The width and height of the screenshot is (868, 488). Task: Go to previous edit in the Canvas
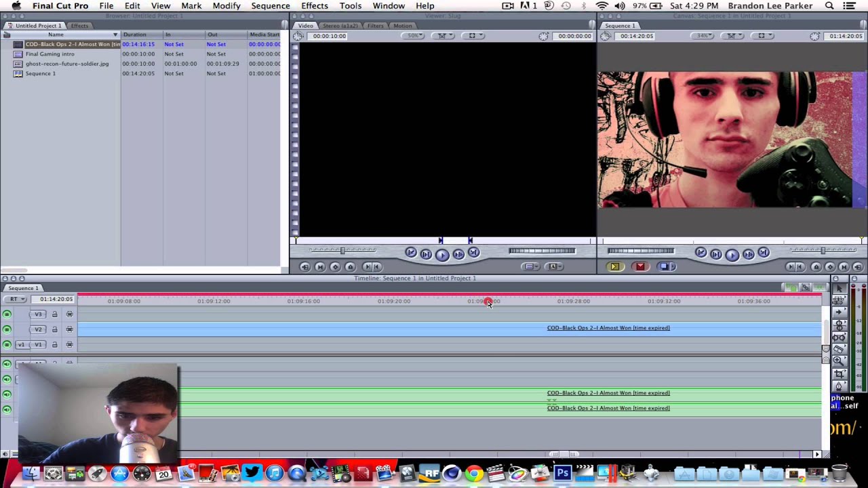click(701, 253)
